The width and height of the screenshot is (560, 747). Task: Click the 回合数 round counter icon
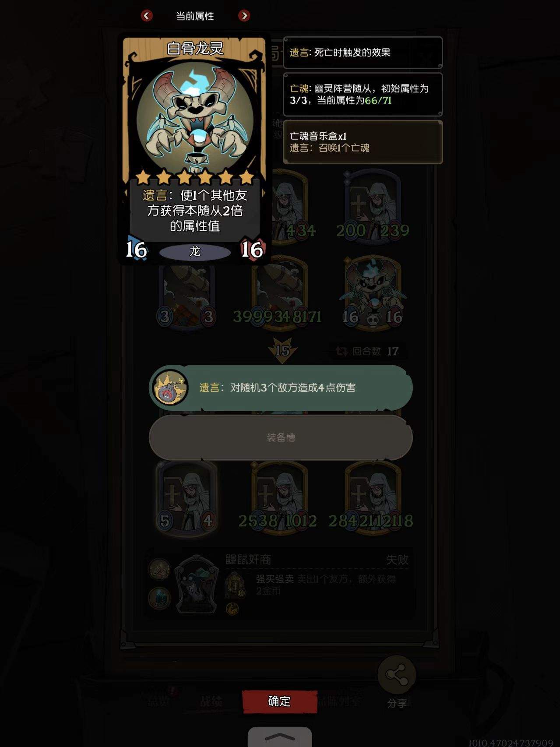342,351
